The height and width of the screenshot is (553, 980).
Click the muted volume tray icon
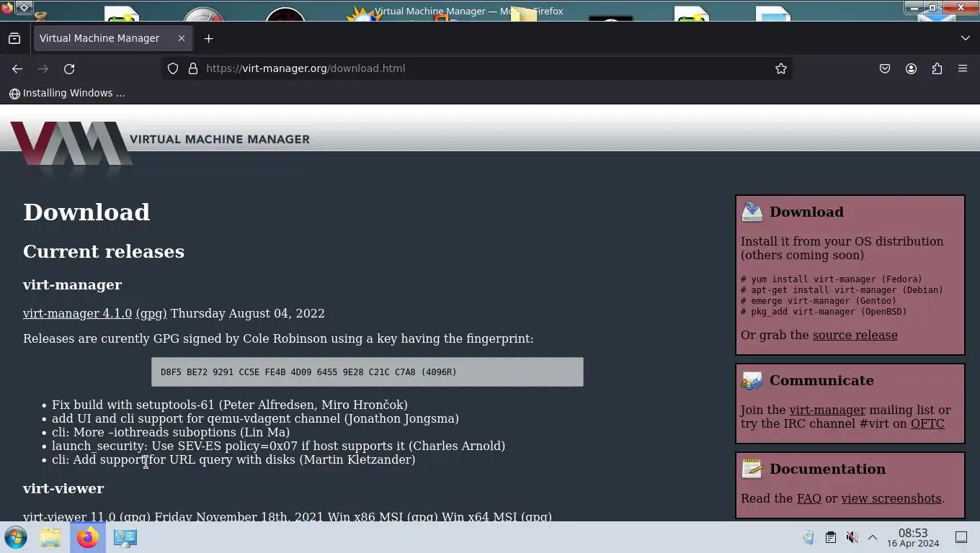tap(852, 537)
